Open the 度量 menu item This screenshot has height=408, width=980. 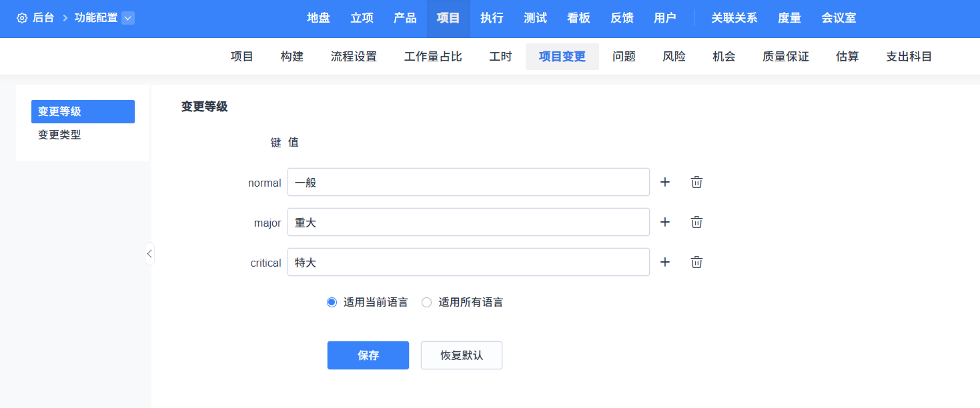click(x=789, y=18)
